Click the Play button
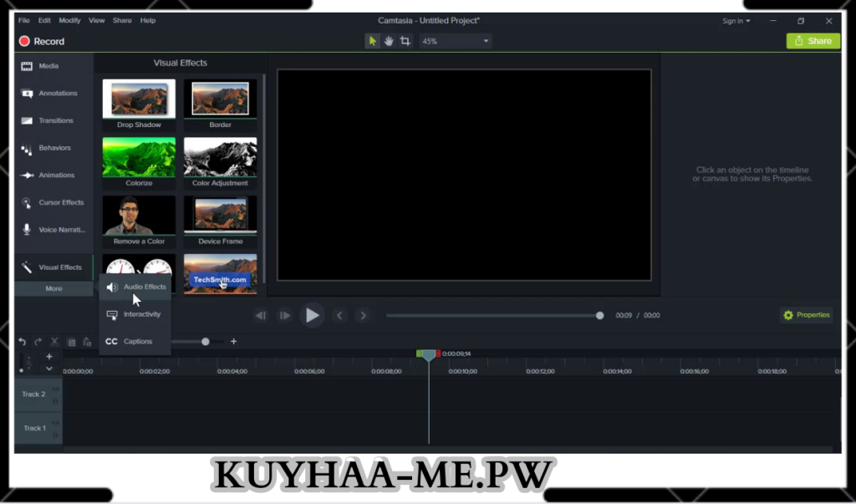856x504 pixels. pyautogui.click(x=312, y=315)
